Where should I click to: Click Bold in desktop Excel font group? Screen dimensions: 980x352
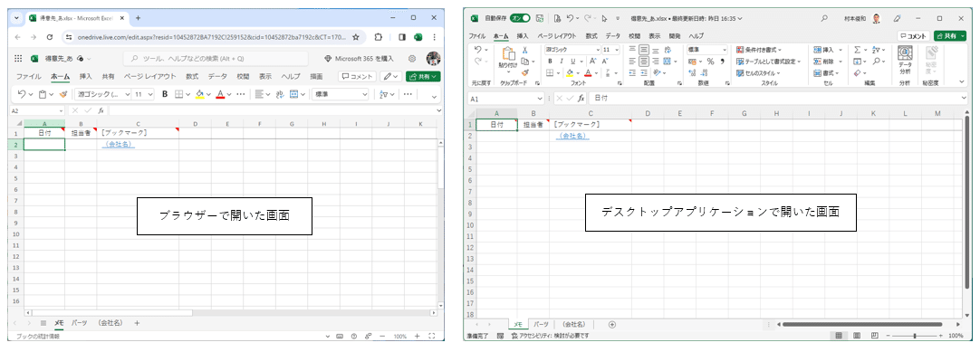(550, 62)
